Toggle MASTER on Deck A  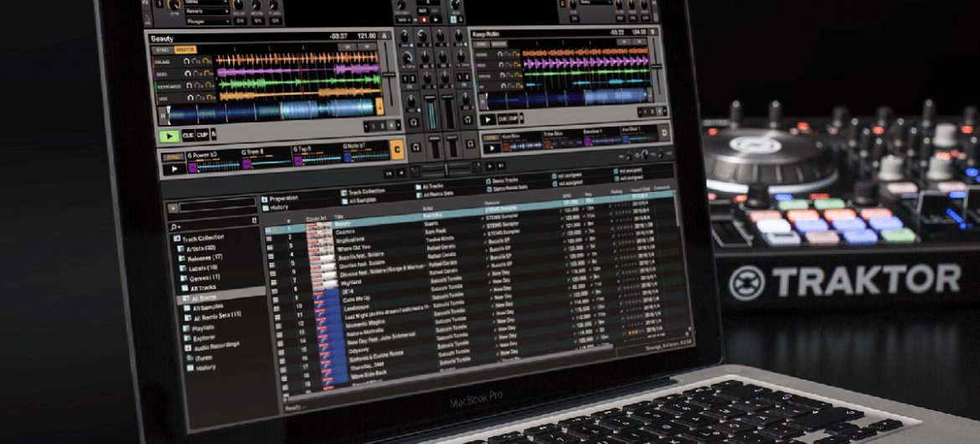point(185,49)
